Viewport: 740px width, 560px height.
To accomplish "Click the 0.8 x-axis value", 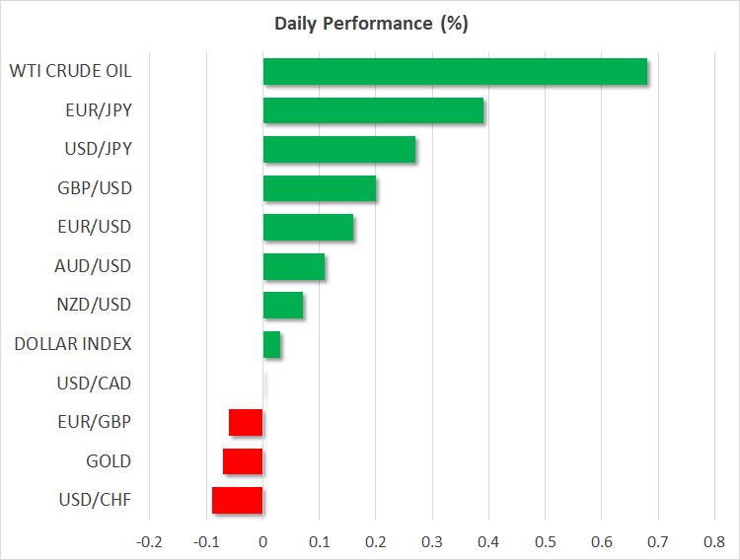I will pos(713,542).
